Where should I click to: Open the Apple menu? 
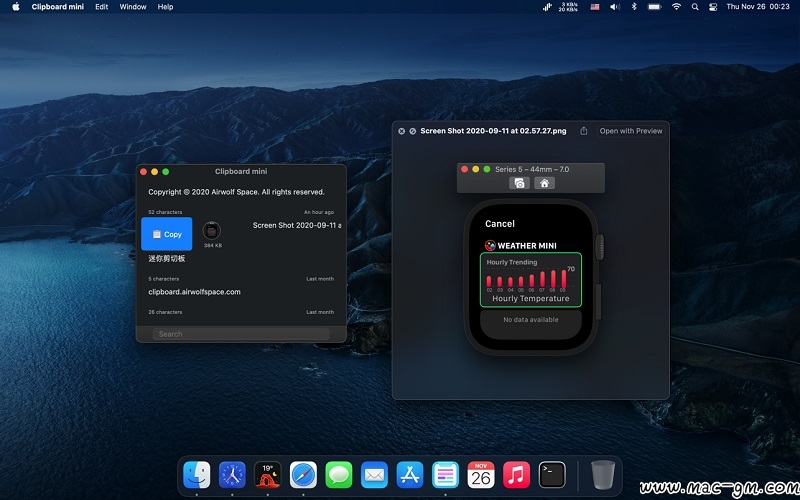coord(16,7)
